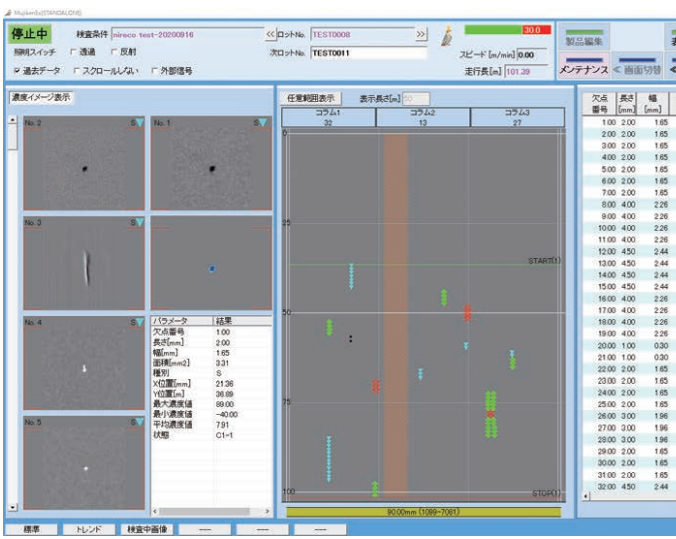This screenshot has height=539, width=676.
Task: Switch to the トレンド tab at bottom
Action: 87,529
